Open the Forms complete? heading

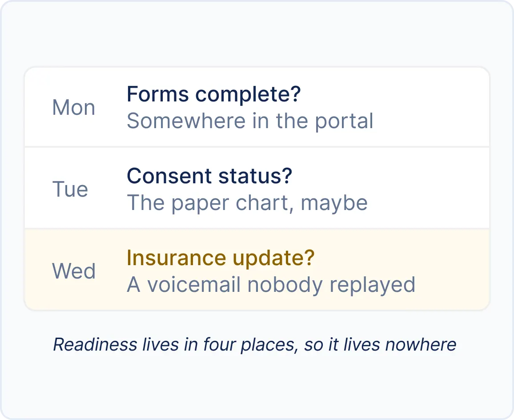pyautogui.click(x=214, y=94)
